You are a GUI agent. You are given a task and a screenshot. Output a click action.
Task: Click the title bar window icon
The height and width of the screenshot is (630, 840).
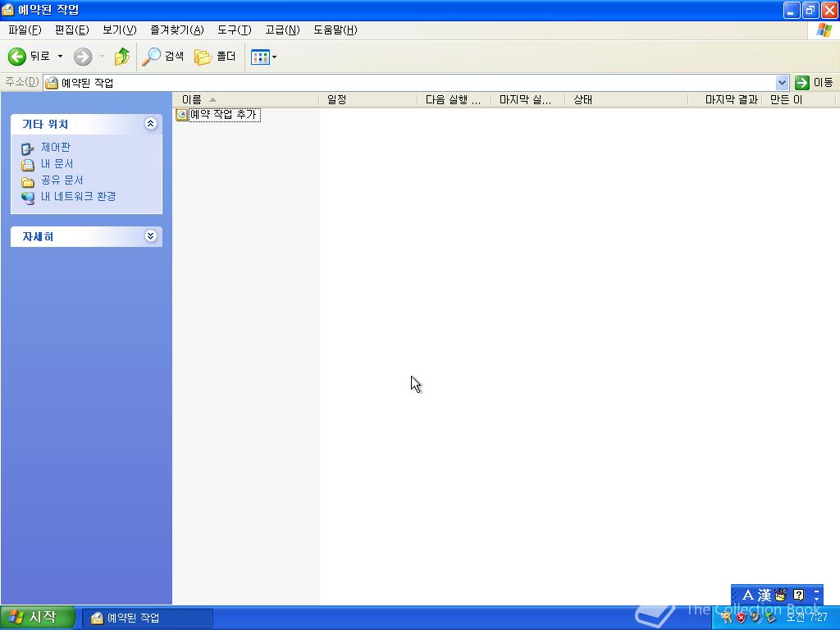pos(7,10)
